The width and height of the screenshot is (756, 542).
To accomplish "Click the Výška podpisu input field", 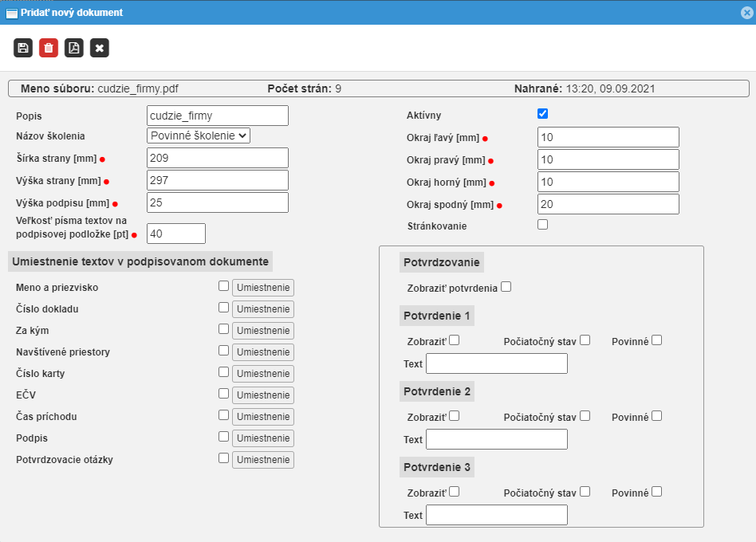I will (x=218, y=202).
